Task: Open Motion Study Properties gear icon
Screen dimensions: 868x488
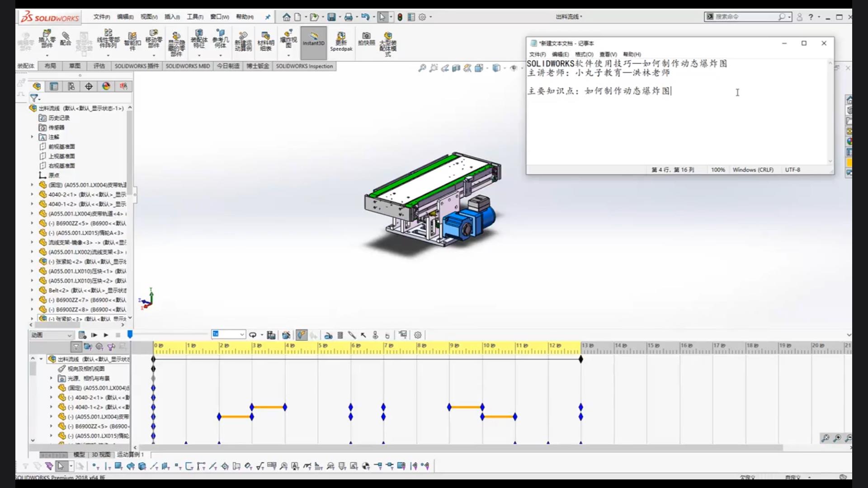Action: pyautogui.click(x=418, y=335)
